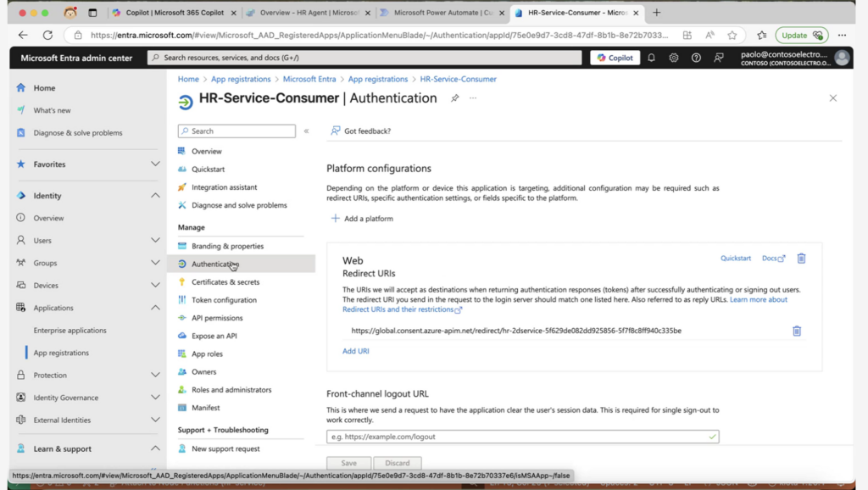
Task: Expand the Users section
Action: tap(156, 240)
